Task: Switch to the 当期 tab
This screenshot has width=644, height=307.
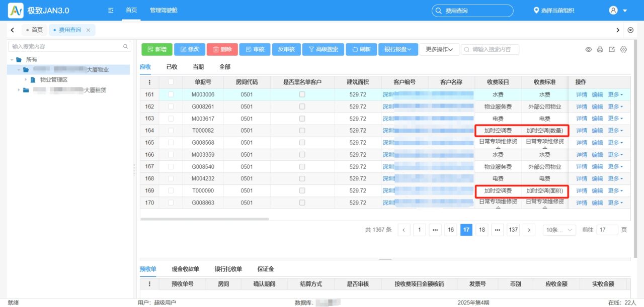Action: (198, 67)
